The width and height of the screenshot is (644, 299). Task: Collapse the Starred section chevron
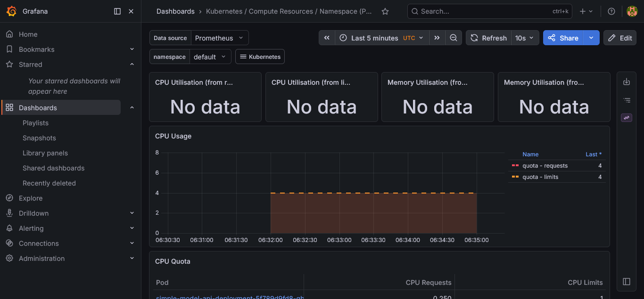click(x=132, y=65)
